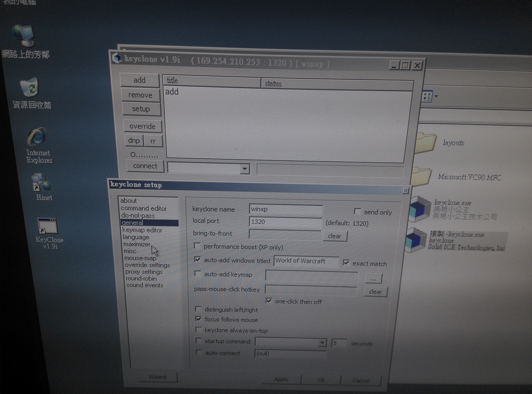Minimize the keyclone main window

click(394, 65)
